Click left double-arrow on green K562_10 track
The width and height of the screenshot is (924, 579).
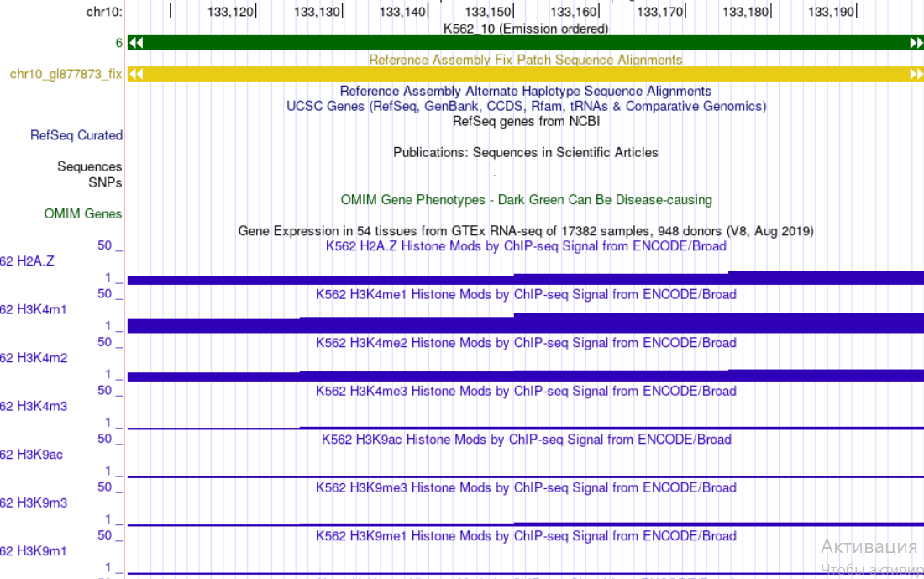[x=135, y=43]
